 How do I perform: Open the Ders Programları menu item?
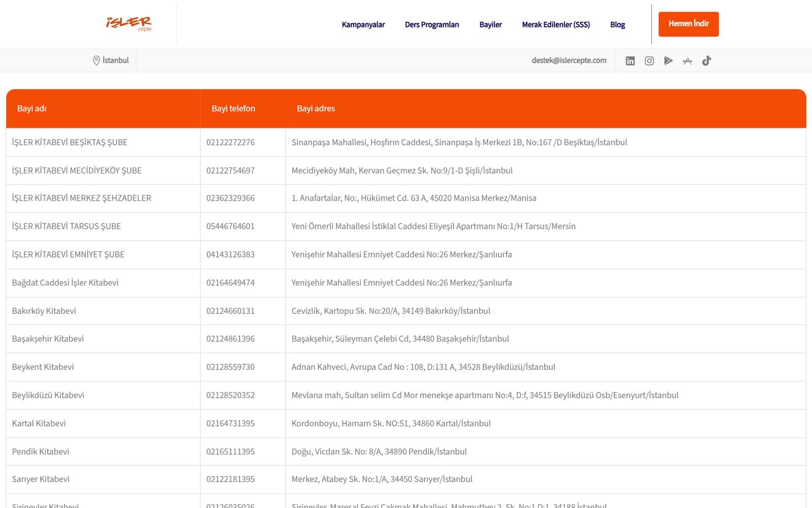432,24
